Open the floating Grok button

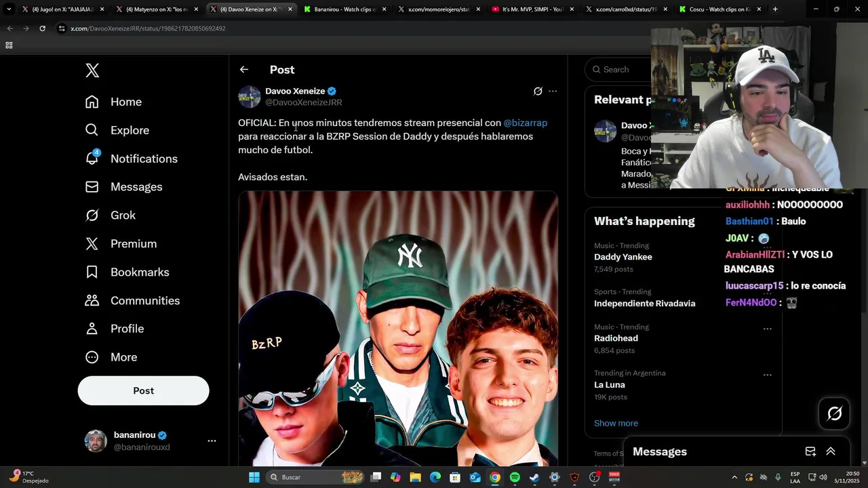click(834, 413)
